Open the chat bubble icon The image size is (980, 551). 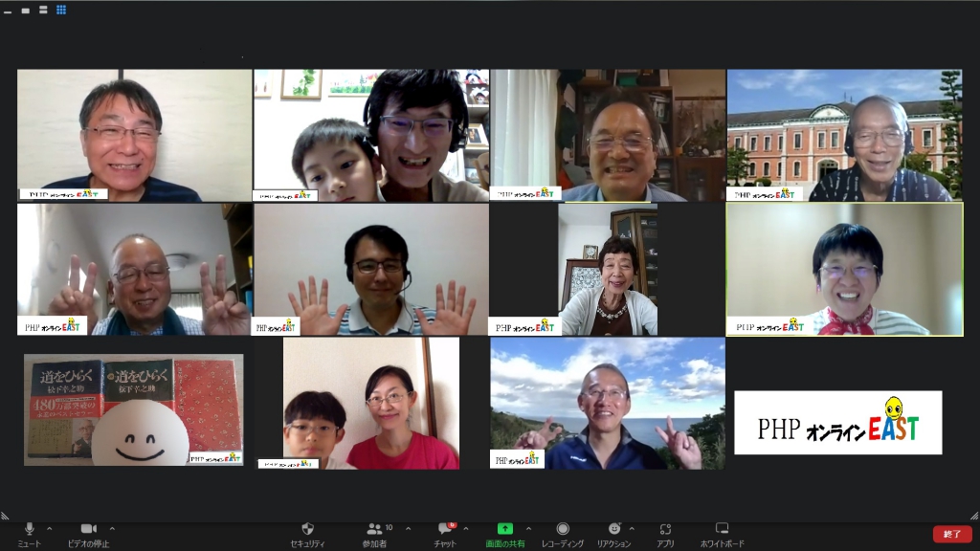444,529
